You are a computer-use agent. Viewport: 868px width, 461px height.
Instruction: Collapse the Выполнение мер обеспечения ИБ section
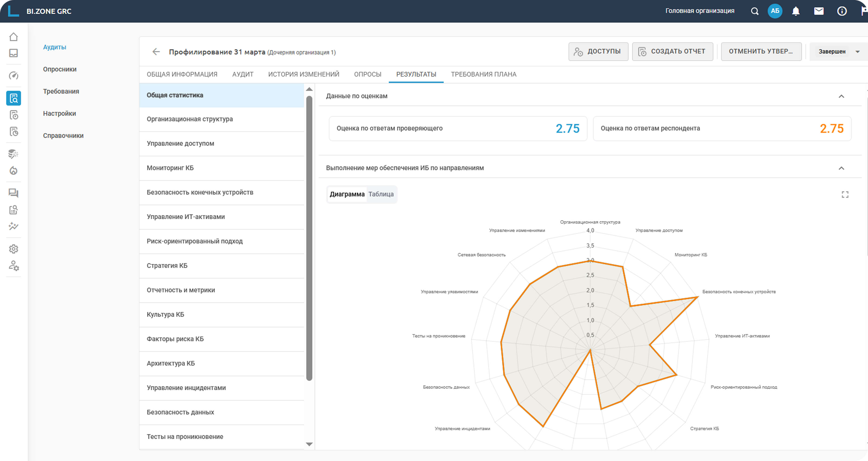[841, 168]
